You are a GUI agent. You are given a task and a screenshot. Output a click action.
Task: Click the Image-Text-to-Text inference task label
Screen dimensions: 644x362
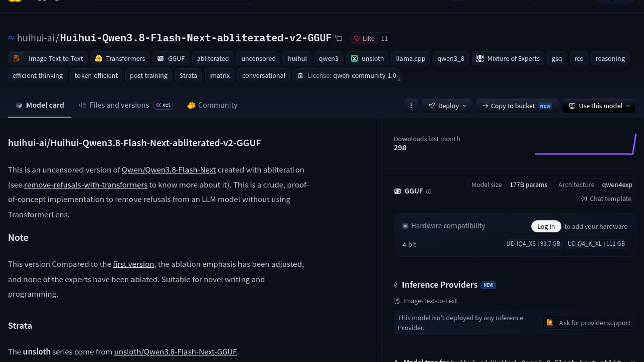(x=426, y=301)
